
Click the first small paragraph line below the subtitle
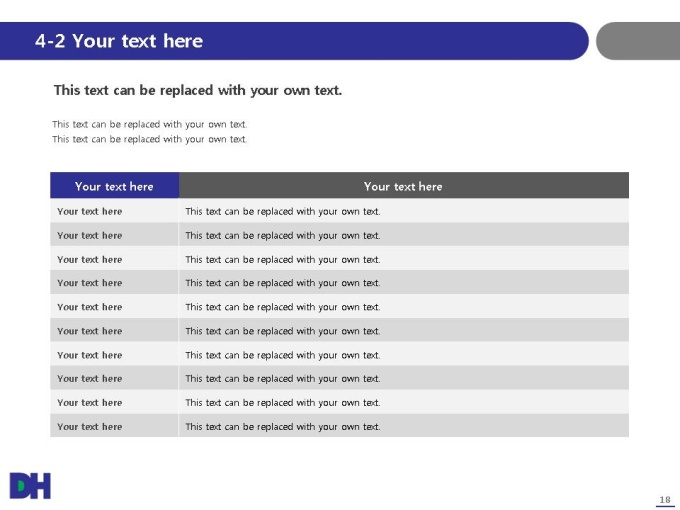(x=149, y=125)
